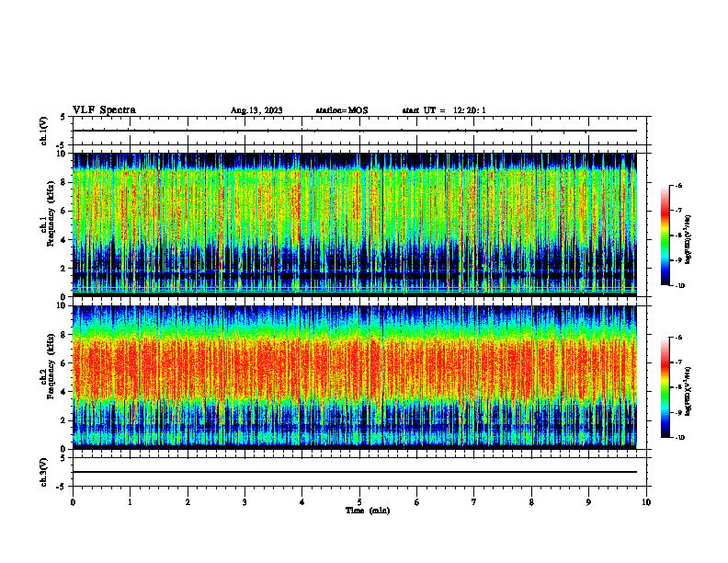Click the 'VLF Spectra' plot title
728x563 pixels.
tap(104, 110)
